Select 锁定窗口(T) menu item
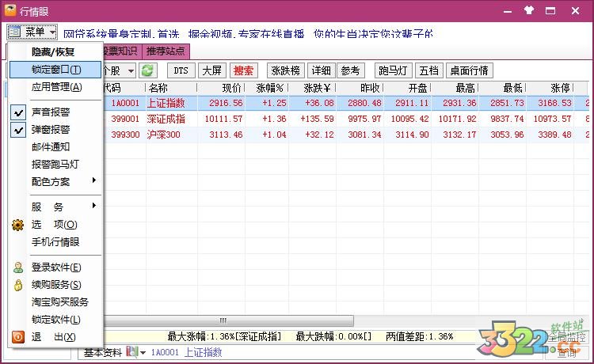The image size is (594, 364). click(55, 70)
